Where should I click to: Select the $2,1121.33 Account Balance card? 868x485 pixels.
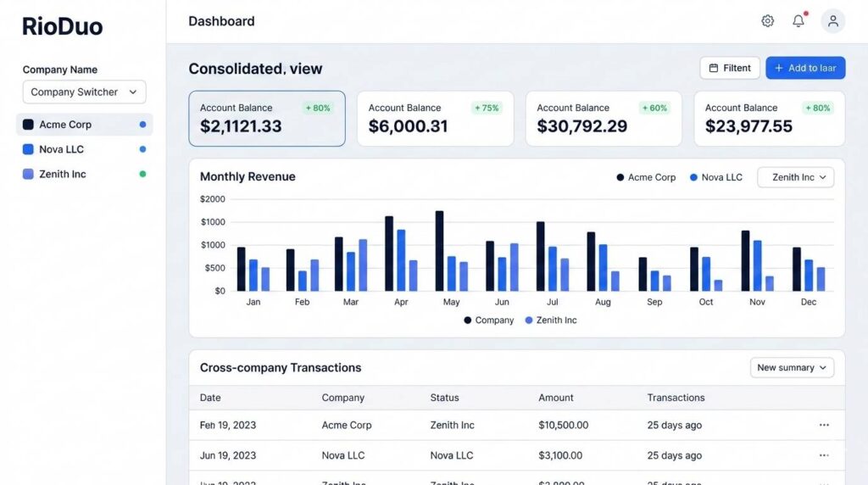pyautogui.click(x=266, y=119)
